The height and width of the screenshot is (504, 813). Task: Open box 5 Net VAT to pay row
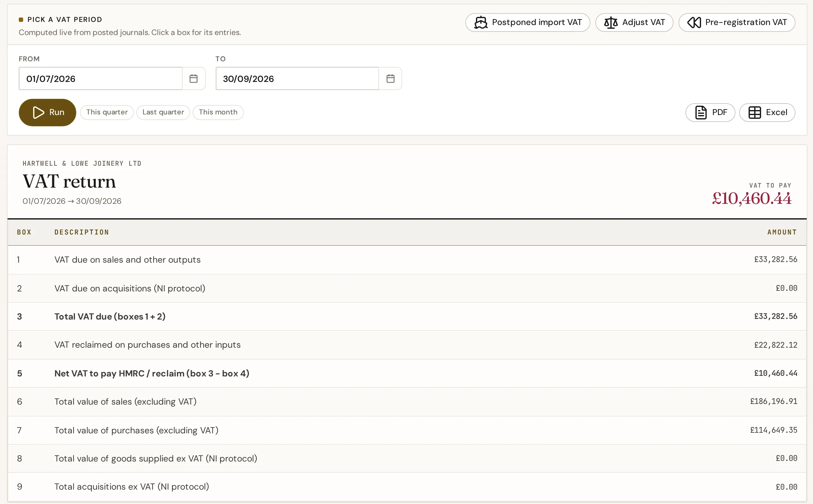pos(407,373)
